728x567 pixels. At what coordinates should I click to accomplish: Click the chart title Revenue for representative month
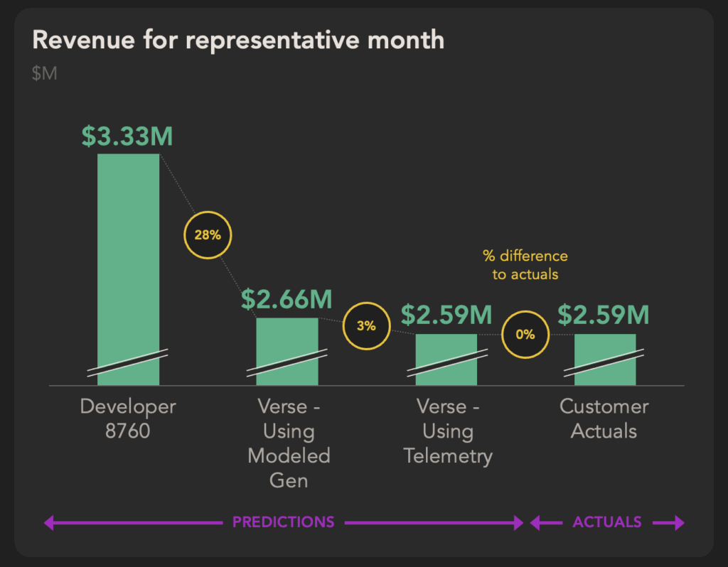point(238,40)
